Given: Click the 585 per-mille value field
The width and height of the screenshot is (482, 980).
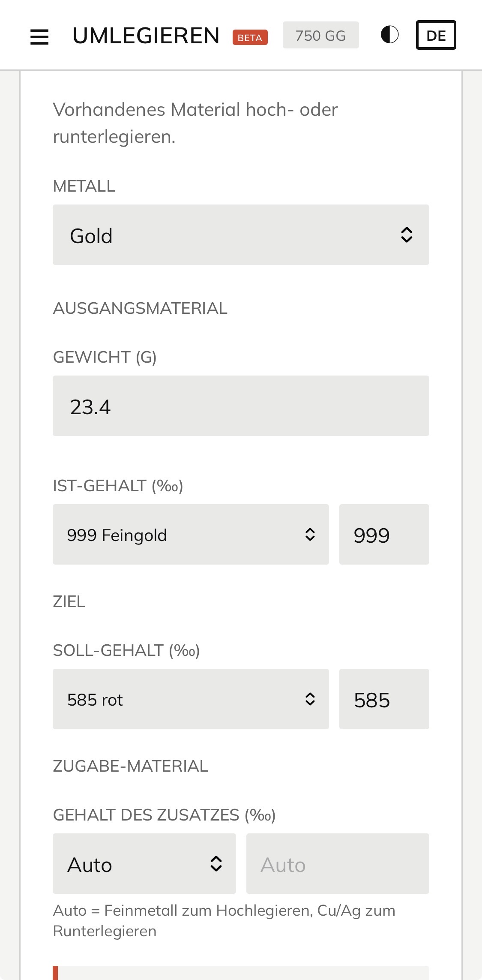Looking at the screenshot, I should click(384, 699).
